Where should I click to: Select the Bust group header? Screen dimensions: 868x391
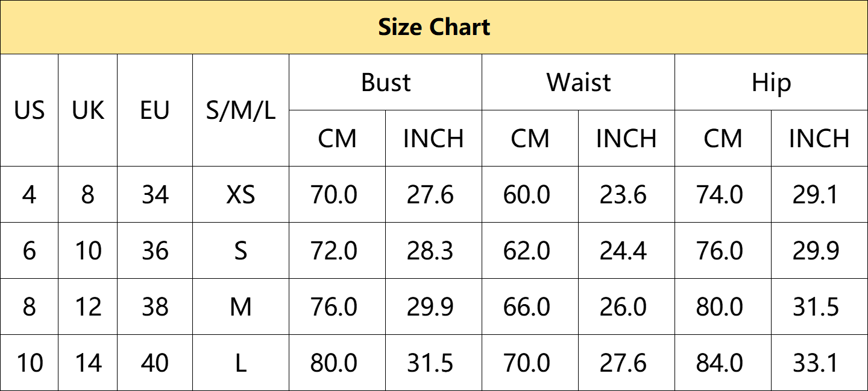point(386,83)
